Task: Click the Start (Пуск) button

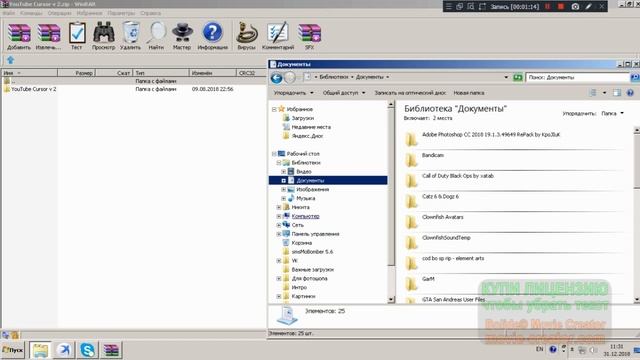Action: tap(13, 350)
